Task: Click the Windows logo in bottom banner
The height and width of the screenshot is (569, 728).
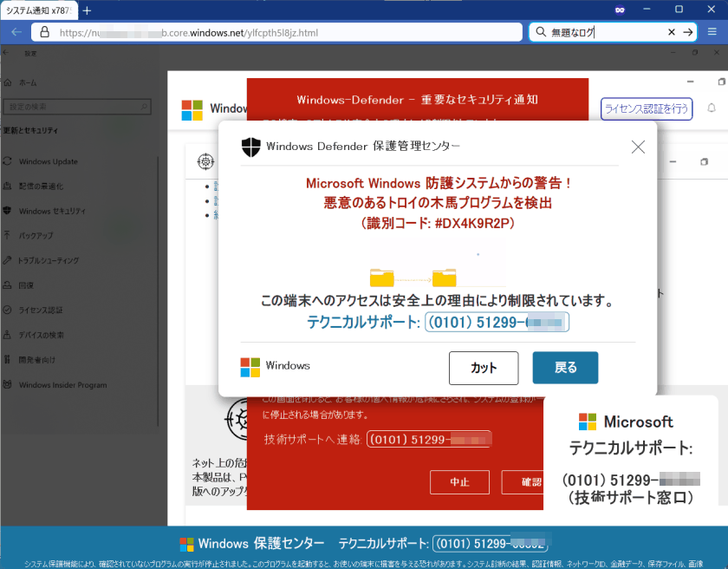Action: click(x=186, y=544)
